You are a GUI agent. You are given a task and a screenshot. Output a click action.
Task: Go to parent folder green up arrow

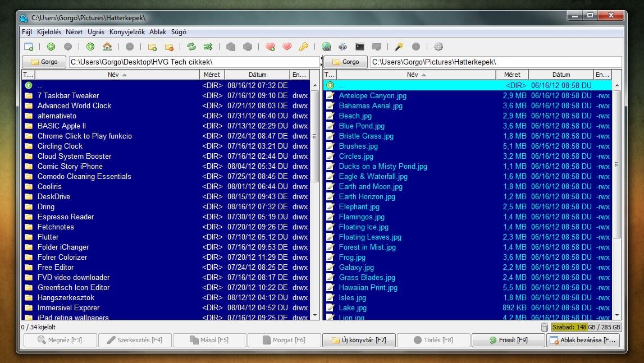[90, 47]
